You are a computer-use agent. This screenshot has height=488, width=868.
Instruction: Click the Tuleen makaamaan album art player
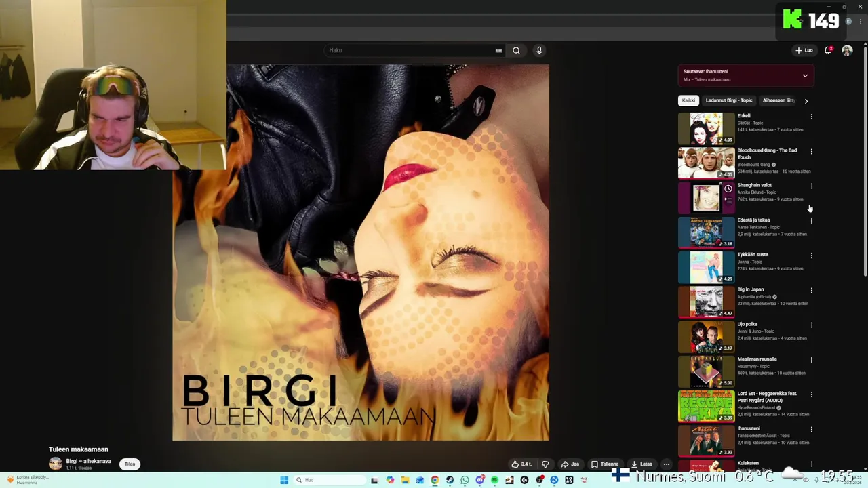(361, 252)
